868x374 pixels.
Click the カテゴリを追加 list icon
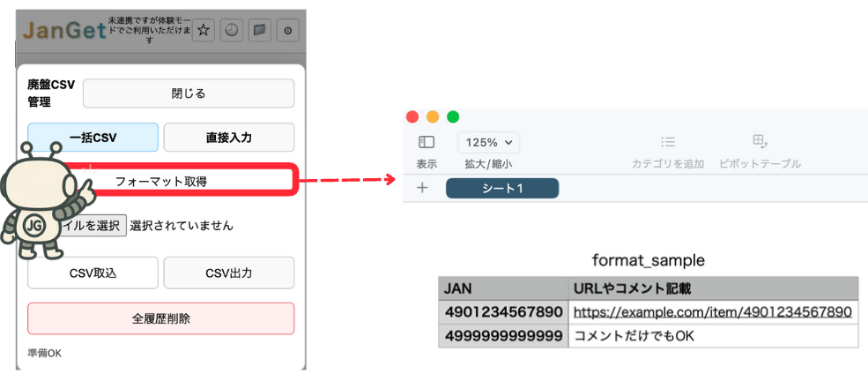point(668,142)
